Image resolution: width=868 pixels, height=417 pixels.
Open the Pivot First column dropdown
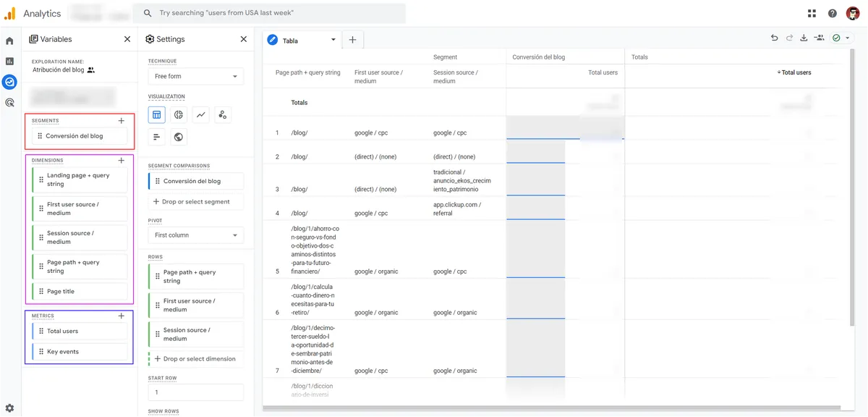(x=195, y=235)
